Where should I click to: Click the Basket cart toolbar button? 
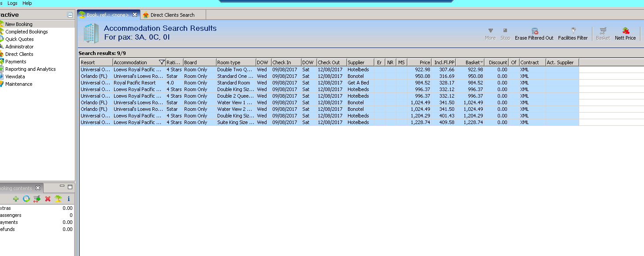tap(603, 34)
